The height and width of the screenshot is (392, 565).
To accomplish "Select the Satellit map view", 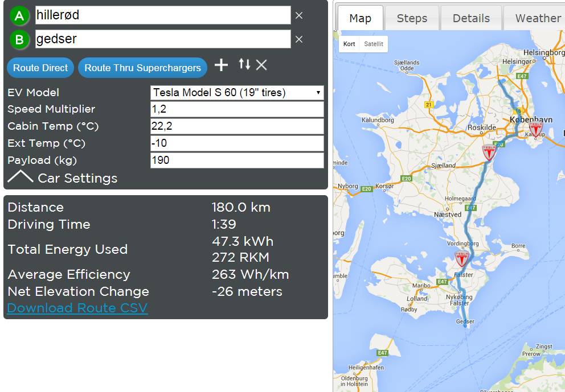I will (x=374, y=44).
